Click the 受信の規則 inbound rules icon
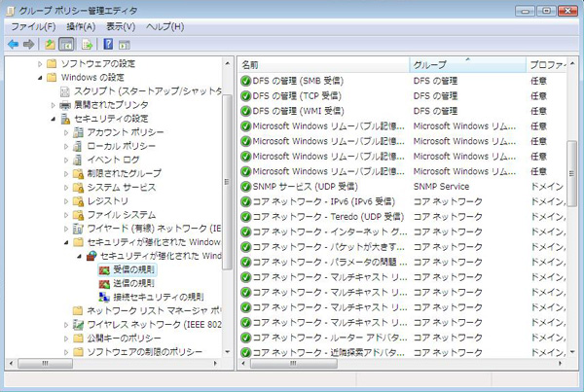The height and width of the screenshot is (392, 584). coord(104,269)
